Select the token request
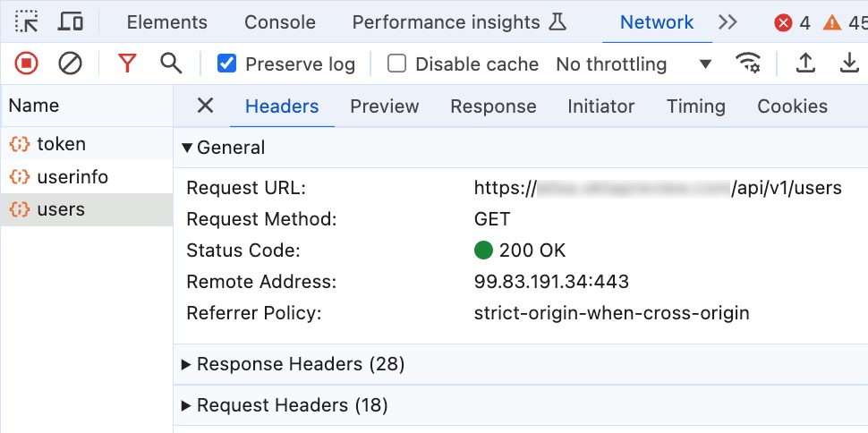868x433 pixels. (61, 144)
